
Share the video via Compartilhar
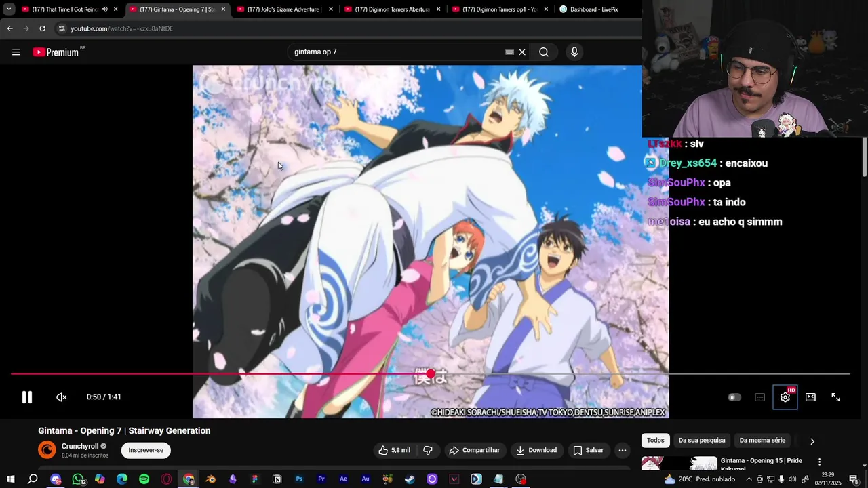click(x=475, y=450)
